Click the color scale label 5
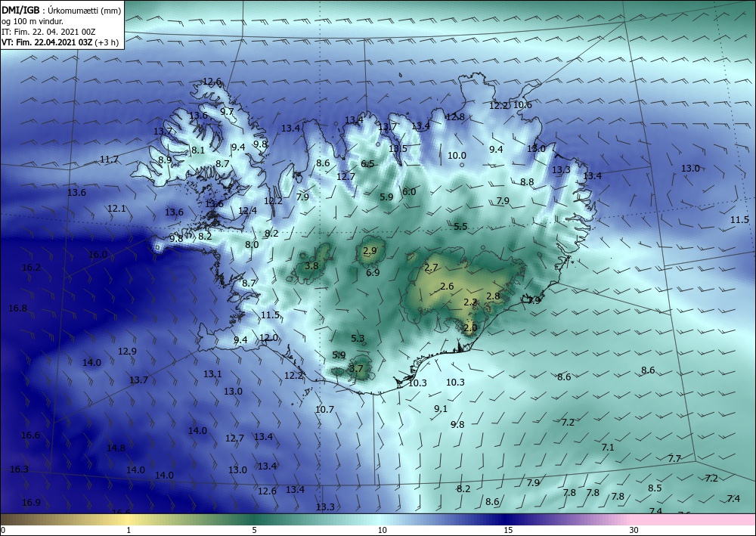 pyautogui.click(x=254, y=530)
